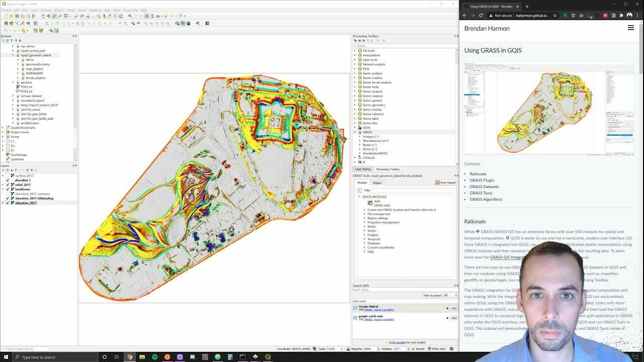644x362 pixels.
Task: Click the Close mapset button
Action: pyautogui.click(x=445, y=183)
